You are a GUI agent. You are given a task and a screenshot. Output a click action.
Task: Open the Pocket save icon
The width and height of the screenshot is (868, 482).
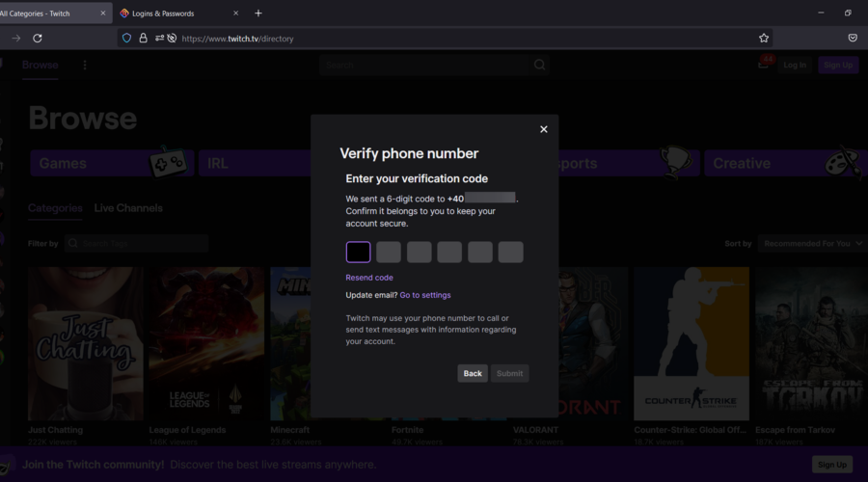tap(853, 39)
